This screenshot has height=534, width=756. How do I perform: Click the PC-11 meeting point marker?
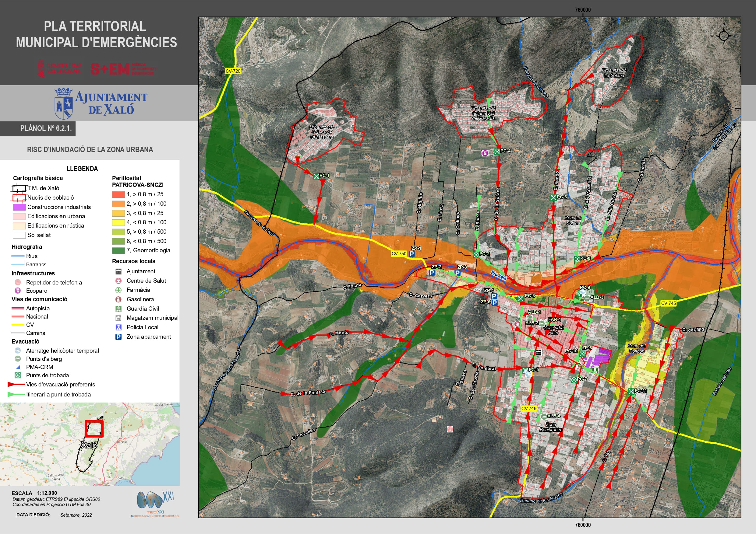pyautogui.click(x=631, y=391)
